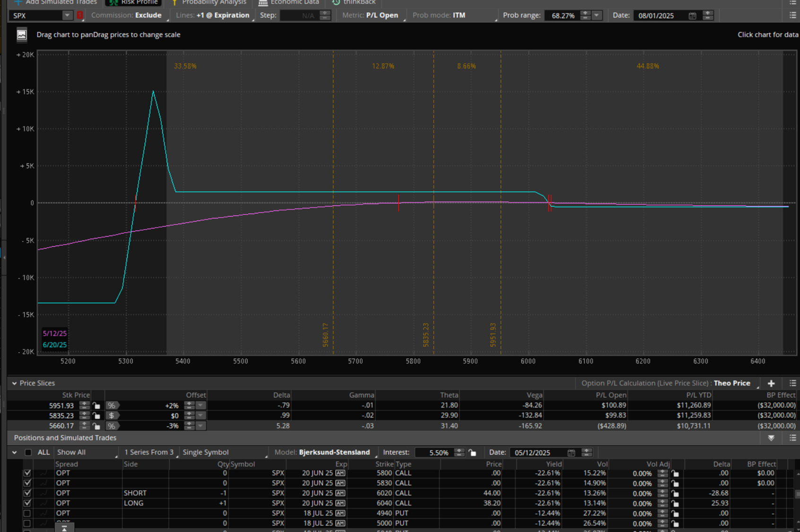800x532 pixels.
Task: Toggle the lock icon beside Interest 5.50%
Action: (x=472, y=453)
